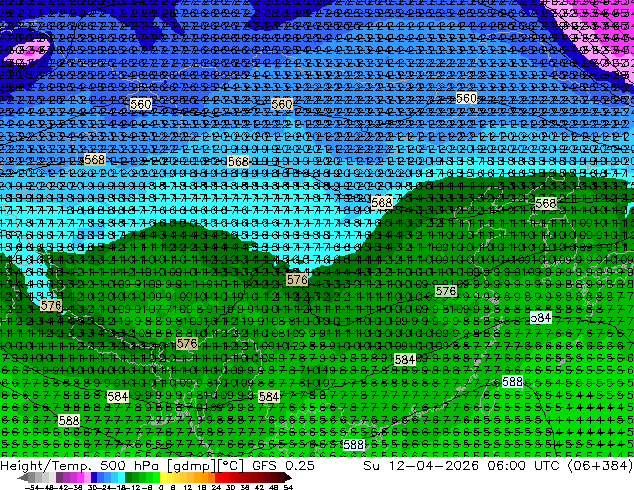Viewport: 634px width, 490px height.
Task: Click the legend tick label '54'
Action: [x=287, y=487]
